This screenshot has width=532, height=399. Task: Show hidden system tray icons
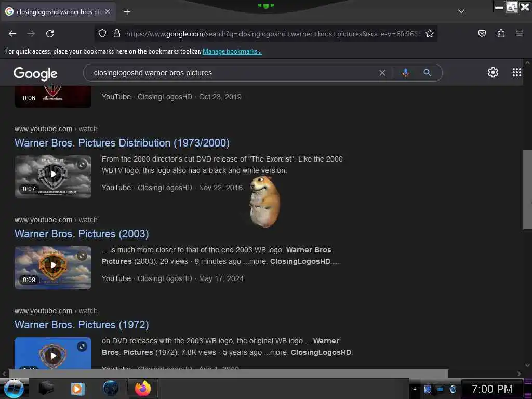pos(415,389)
